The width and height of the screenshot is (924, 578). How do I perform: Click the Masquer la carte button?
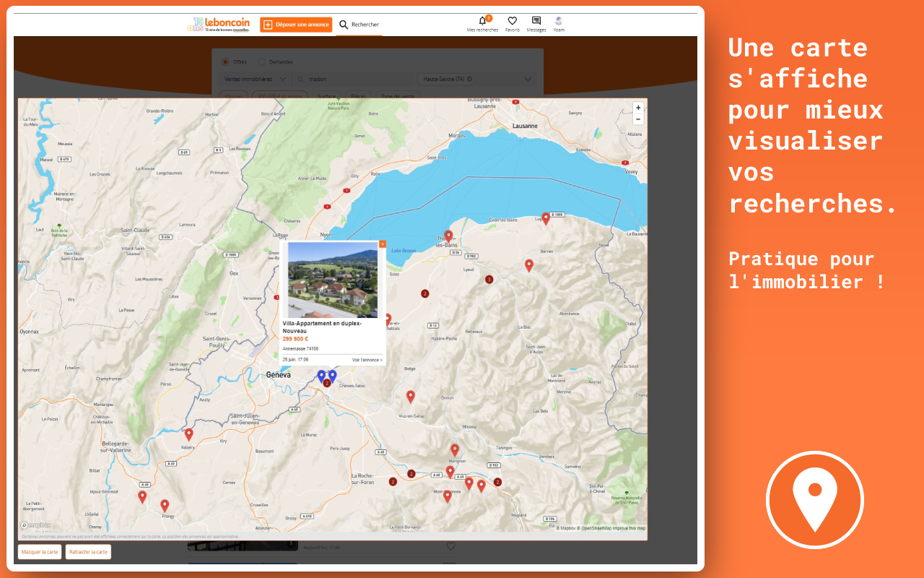pyautogui.click(x=39, y=552)
